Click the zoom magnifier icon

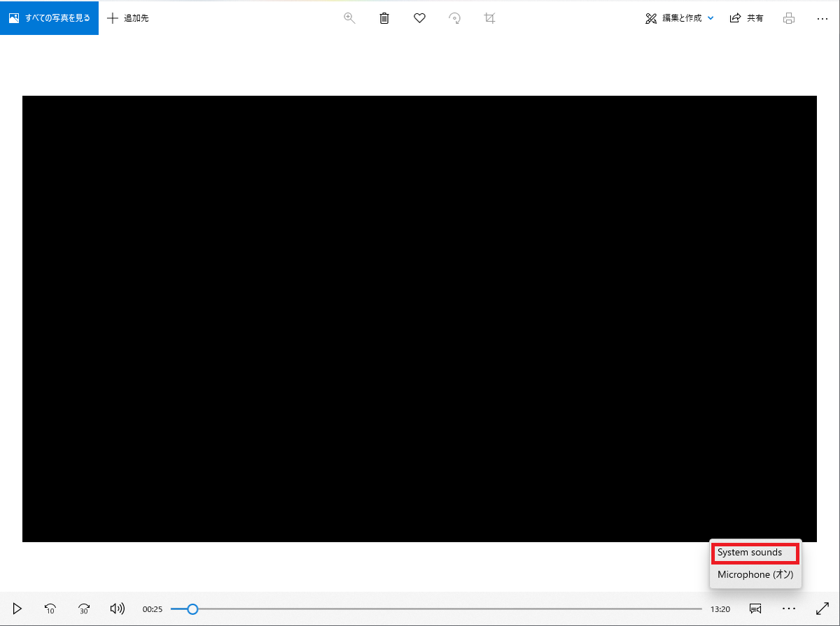(x=349, y=18)
